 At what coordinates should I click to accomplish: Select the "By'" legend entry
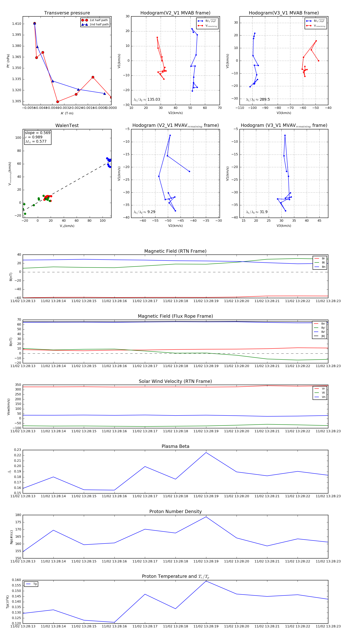320,328
